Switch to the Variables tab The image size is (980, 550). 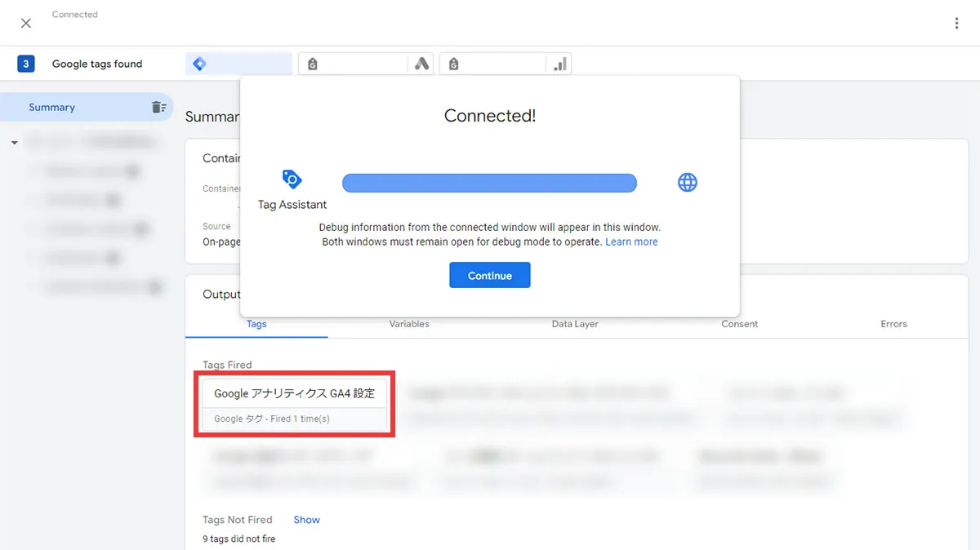(x=408, y=324)
